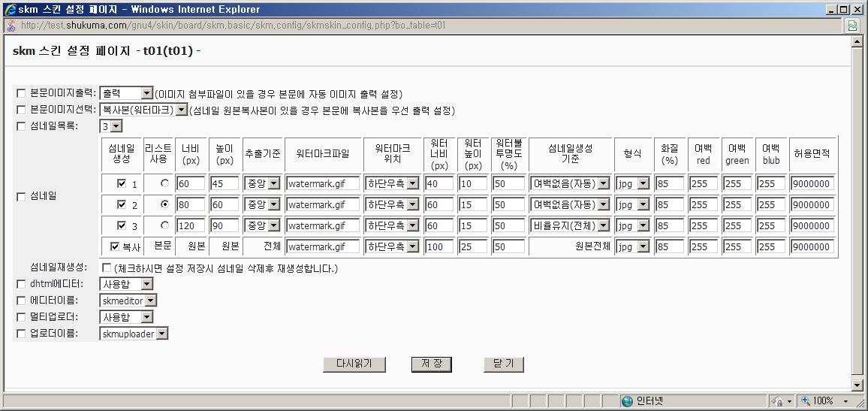Click the compatibility icon beside address bar
This screenshot has height=411, width=868.
tap(852, 26)
